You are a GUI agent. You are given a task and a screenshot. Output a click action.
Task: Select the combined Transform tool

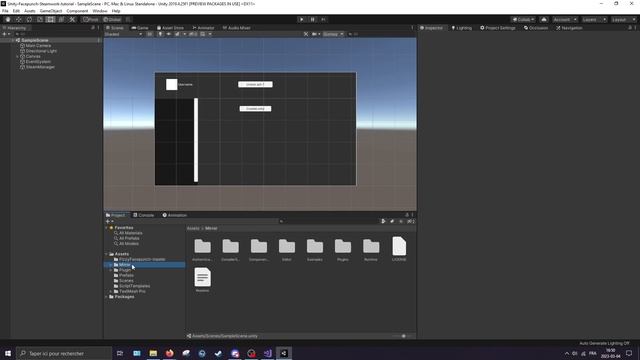pyautogui.click(x=61, y=20)
